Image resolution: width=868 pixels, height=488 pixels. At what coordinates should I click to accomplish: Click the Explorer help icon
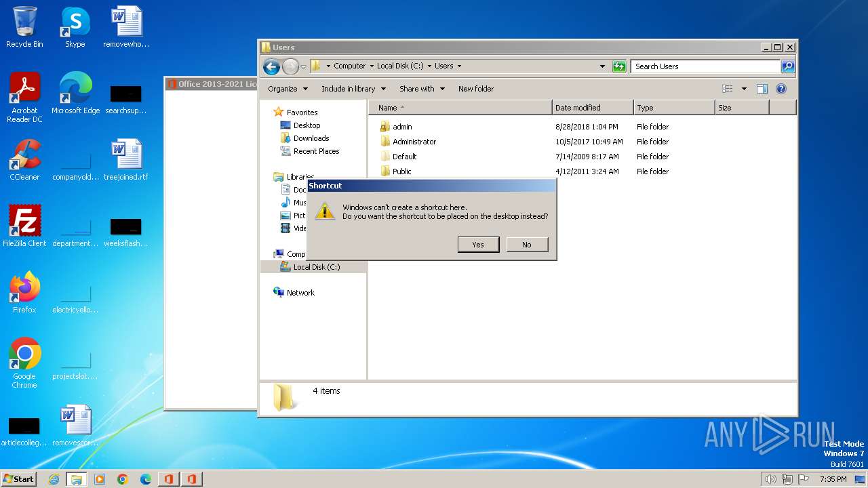coord(781,89)
